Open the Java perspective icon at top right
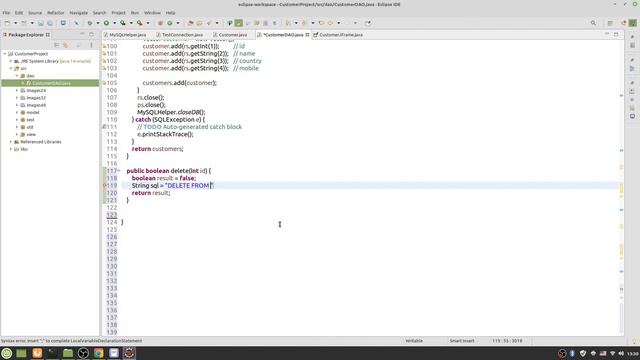This screenshot has height=360, width=640. click(x=632, y=23)
